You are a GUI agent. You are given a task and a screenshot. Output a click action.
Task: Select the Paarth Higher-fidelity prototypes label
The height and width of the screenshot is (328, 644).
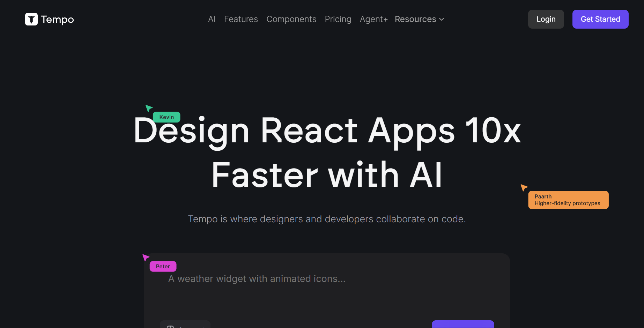568,200
